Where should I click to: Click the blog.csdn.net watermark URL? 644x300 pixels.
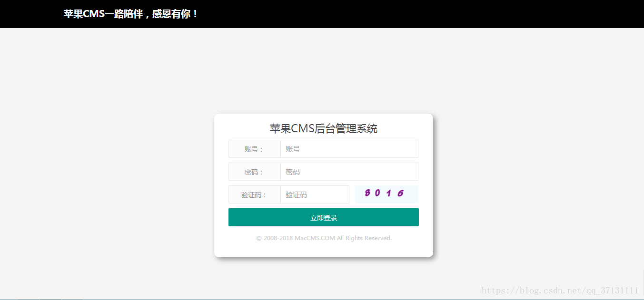coord(560,290)
